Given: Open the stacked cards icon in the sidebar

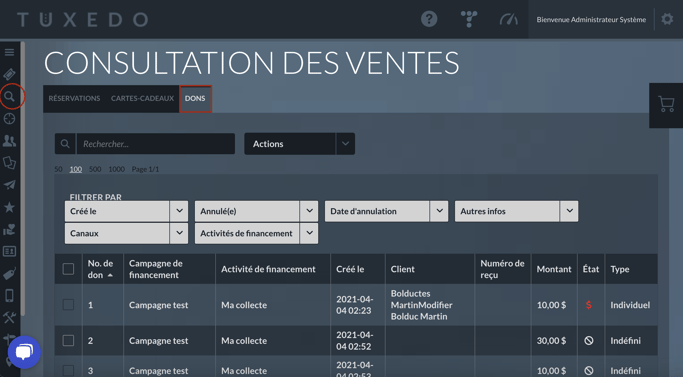Looking at the screenshot, I should coord(9,163).
